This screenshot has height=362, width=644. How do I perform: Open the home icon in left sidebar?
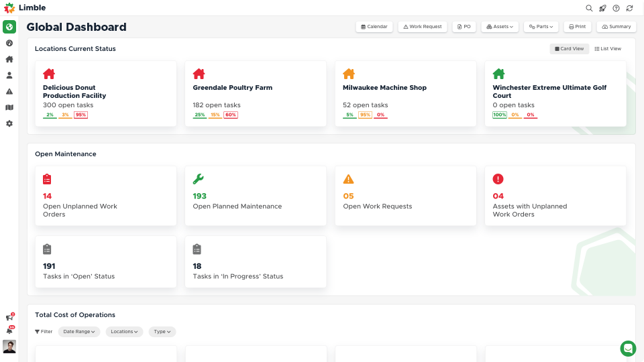[9, 59]
